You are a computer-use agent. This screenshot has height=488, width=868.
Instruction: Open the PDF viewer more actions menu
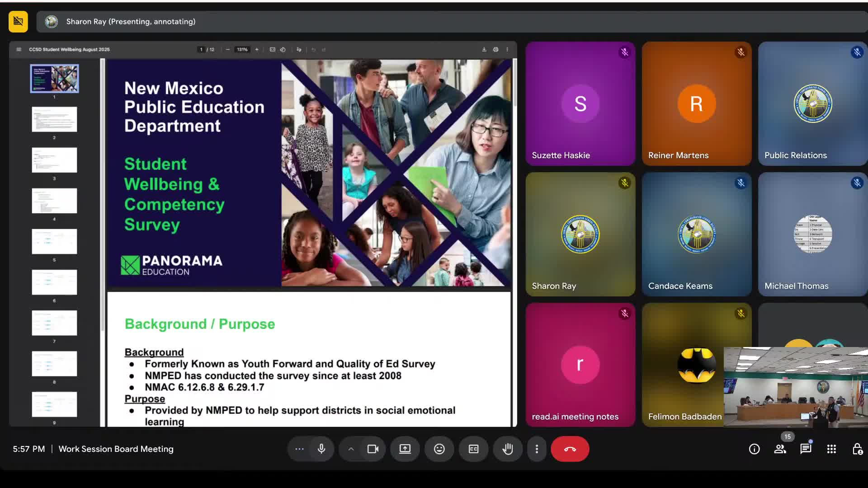[507, 50]
